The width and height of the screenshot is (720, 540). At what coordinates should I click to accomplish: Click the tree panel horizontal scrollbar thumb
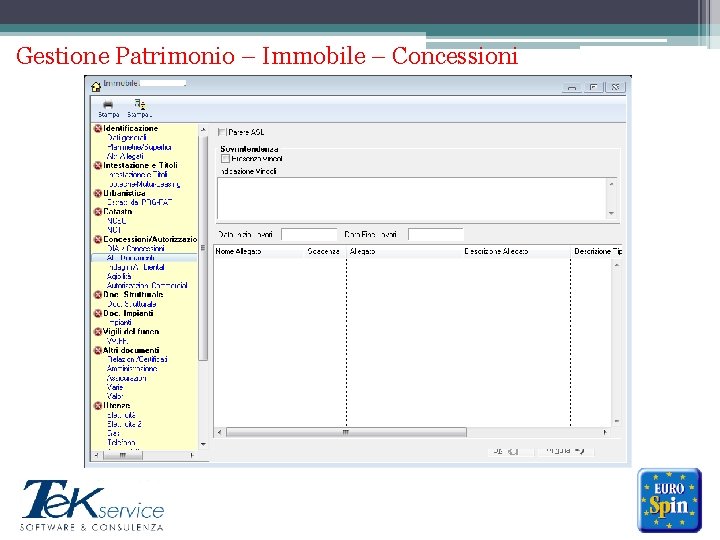(x=123, y=456)
